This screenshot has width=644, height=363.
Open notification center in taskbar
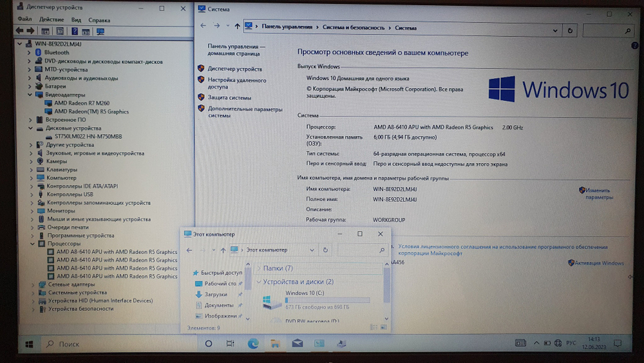pyautogui.click(x=618, y=343)
